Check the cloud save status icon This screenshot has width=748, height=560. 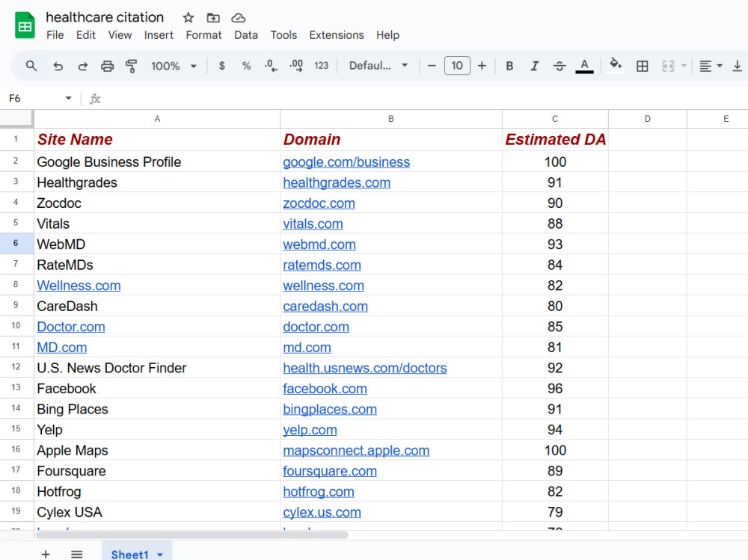(x=238, y=18)
